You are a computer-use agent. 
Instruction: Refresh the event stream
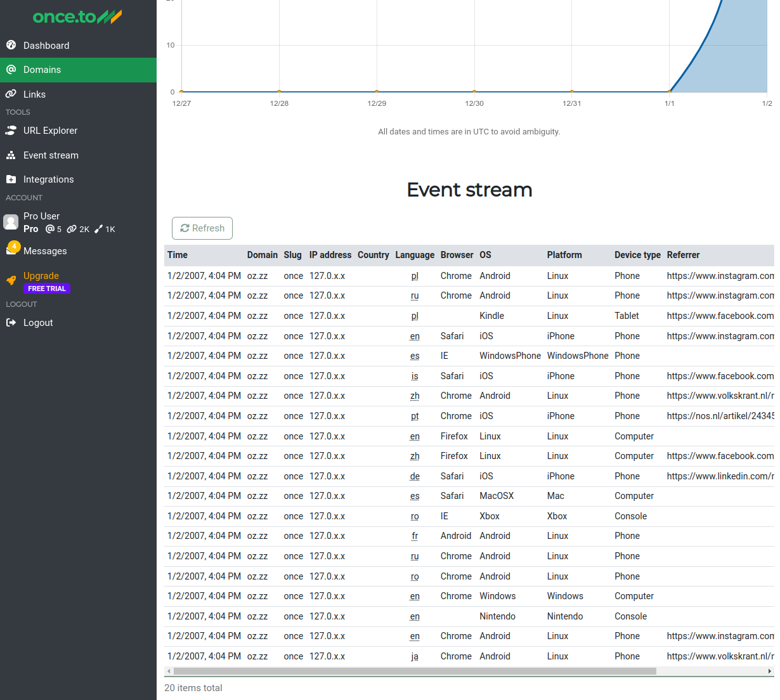tap(202, 228)
